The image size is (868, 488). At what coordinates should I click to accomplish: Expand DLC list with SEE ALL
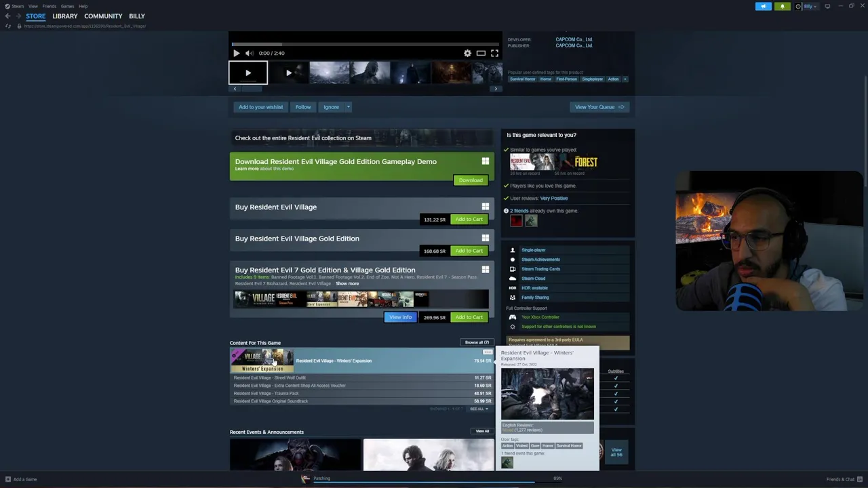(479, 409)
